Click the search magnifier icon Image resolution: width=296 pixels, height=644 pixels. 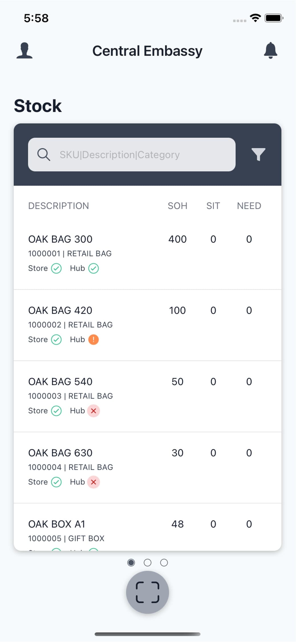tap(44, 154)
